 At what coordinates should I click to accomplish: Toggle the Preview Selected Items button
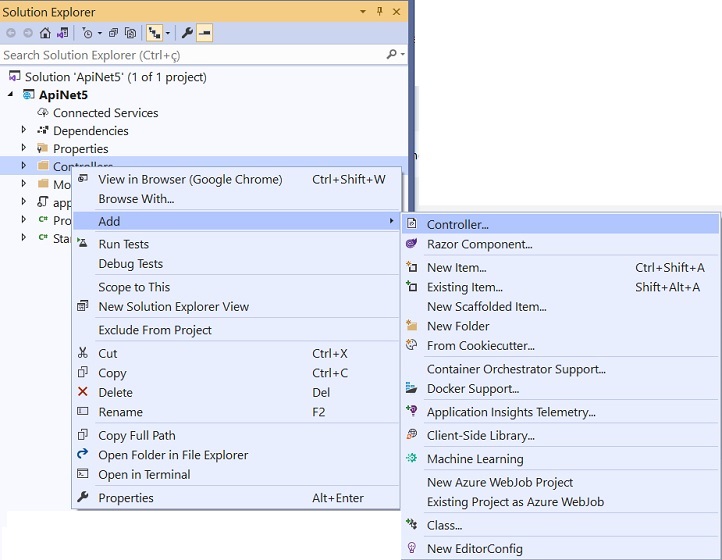(204, 33)
